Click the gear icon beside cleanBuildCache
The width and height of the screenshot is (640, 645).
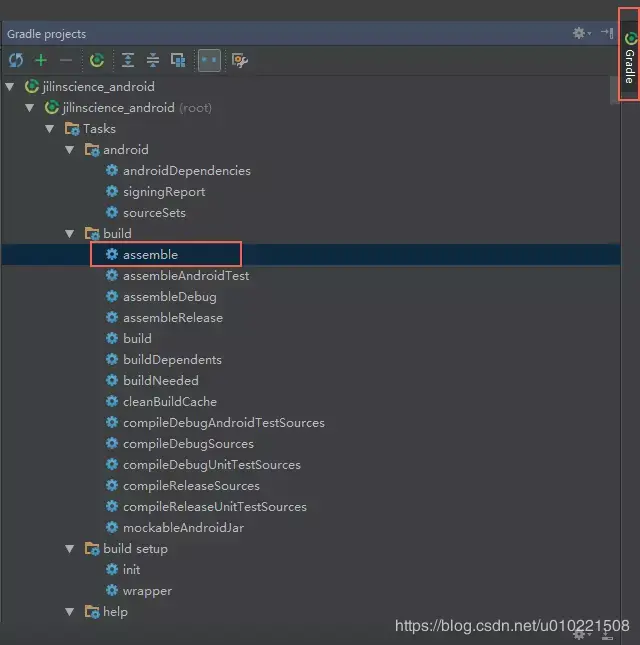click(x=111, y=401)
